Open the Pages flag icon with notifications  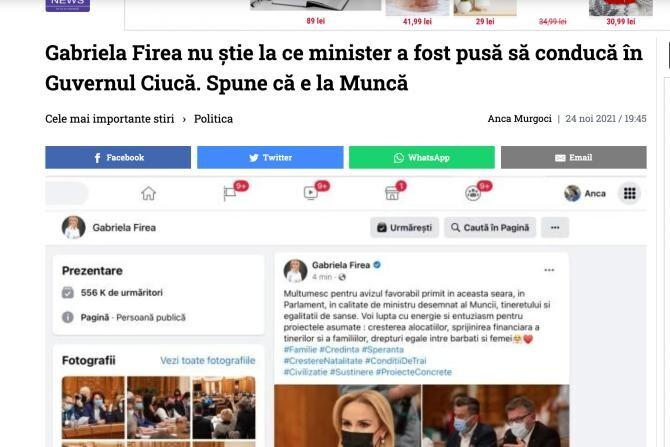[230, 194]
